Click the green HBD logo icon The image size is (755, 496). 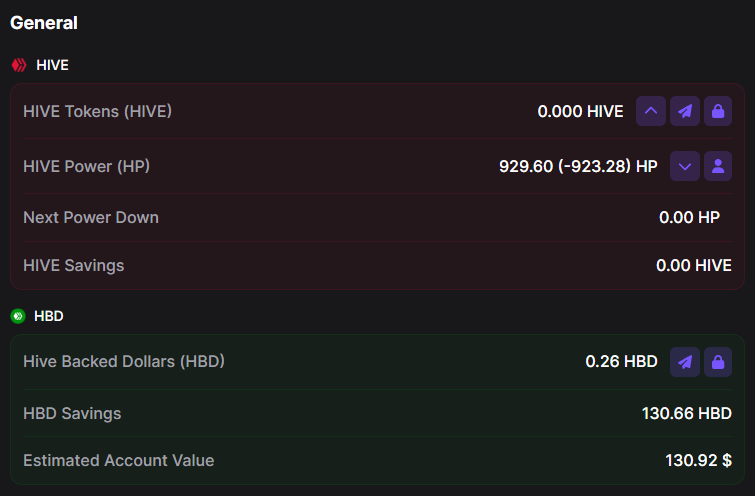click(18, 316)
